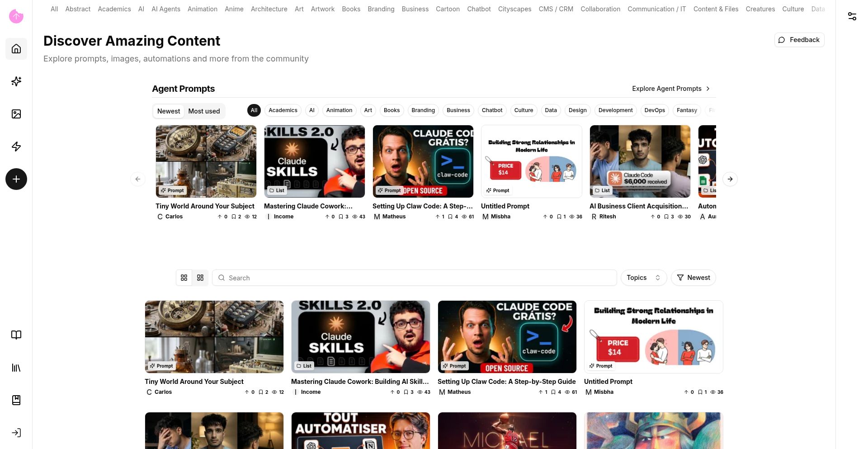Open the Topics dropdown

[643, 278]
